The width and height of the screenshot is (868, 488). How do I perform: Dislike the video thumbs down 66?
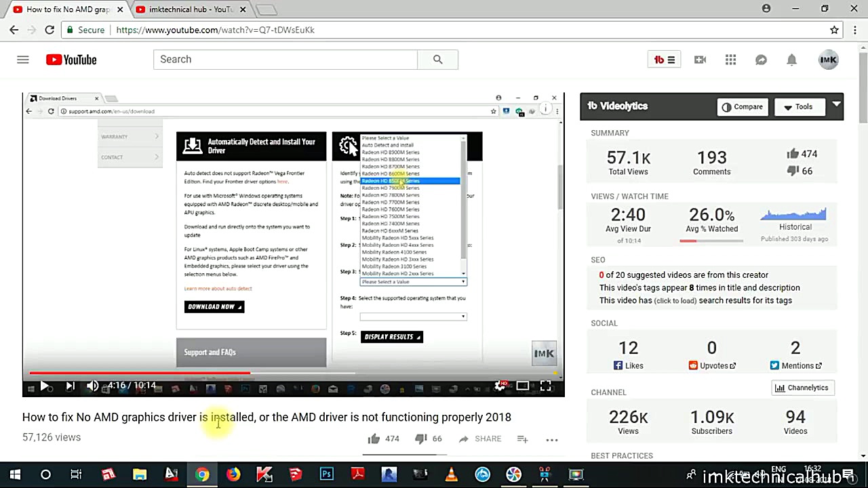(429, 439)
